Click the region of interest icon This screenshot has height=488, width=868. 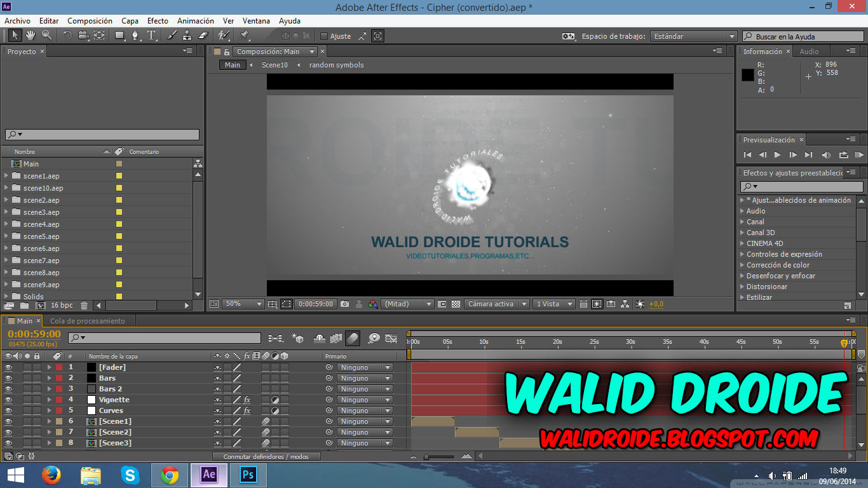pos(287,304)
